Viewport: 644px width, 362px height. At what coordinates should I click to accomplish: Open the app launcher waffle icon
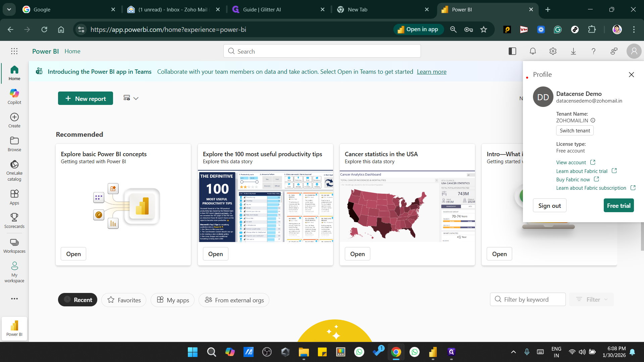coord(14,51)
